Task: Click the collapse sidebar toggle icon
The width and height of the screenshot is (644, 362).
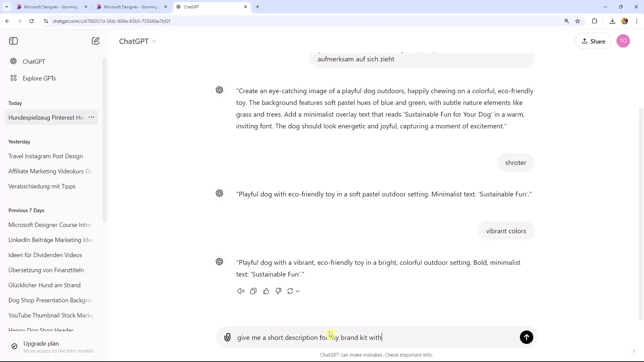Action: (x=13, y=41)
